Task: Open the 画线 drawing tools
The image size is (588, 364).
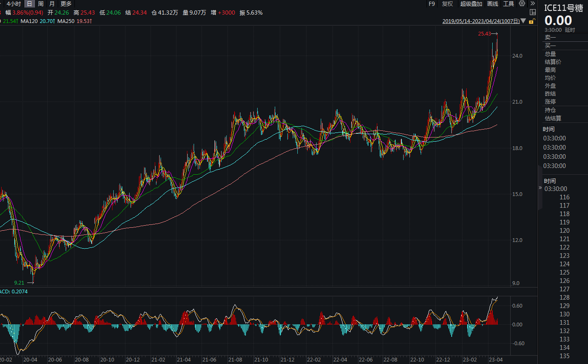Action: pos(493,4)
